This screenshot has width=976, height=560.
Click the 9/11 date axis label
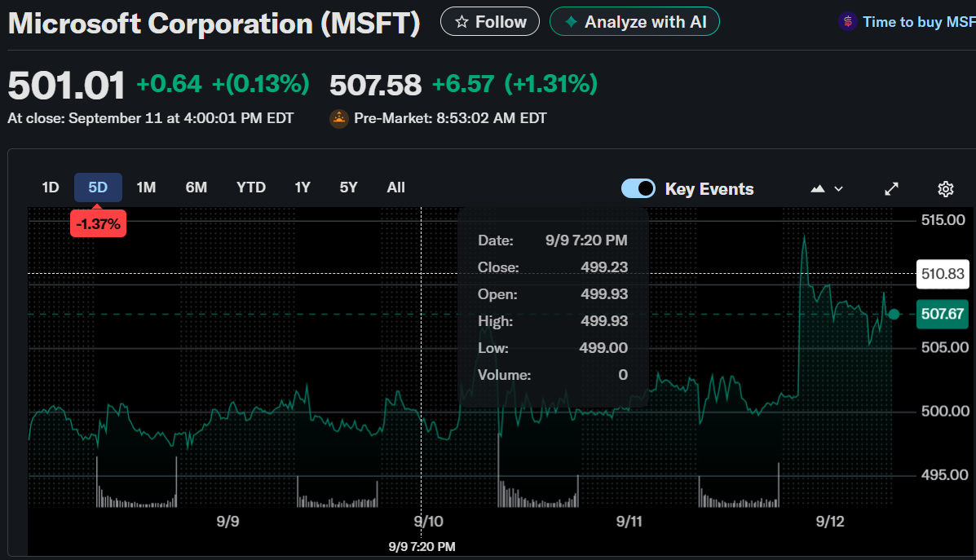point(629,522)
